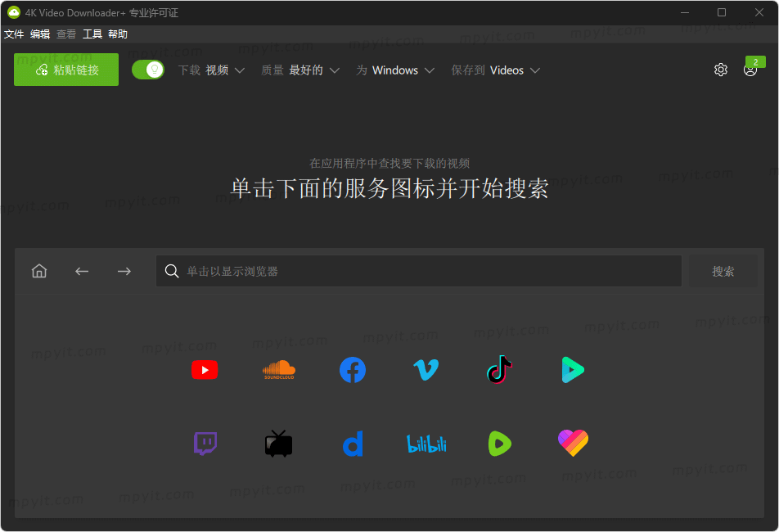
Task: Click the 4K Video Downloader app logo
Action: coord(13,12)
